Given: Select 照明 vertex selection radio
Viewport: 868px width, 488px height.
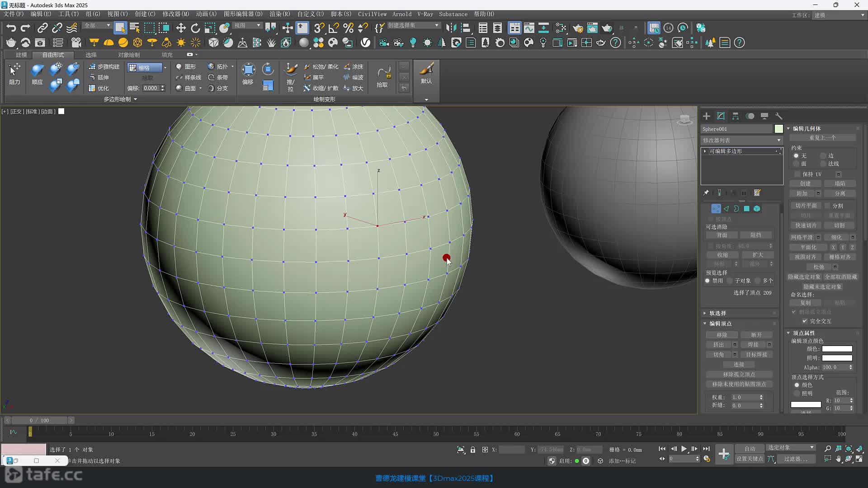Looking at the screenshot, I should 797,394.
